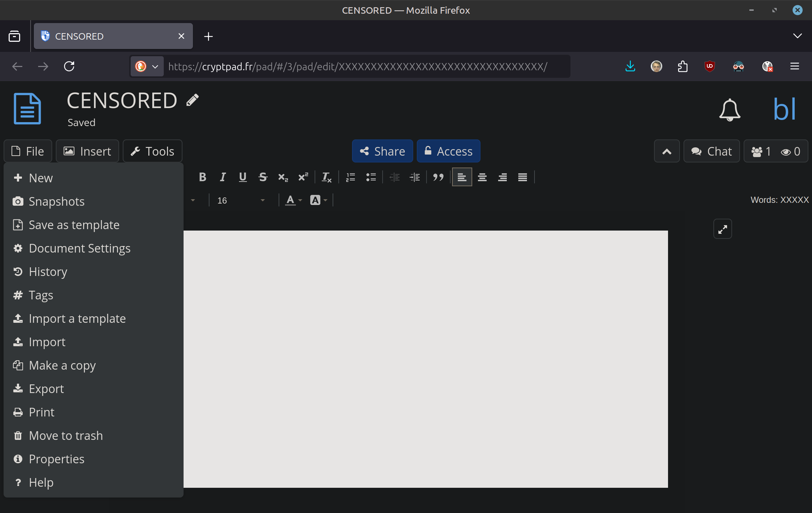Image resolution: width=812 pixels, height=513 pixels.
Task: Click the Share button
Action: pos(382,151)
